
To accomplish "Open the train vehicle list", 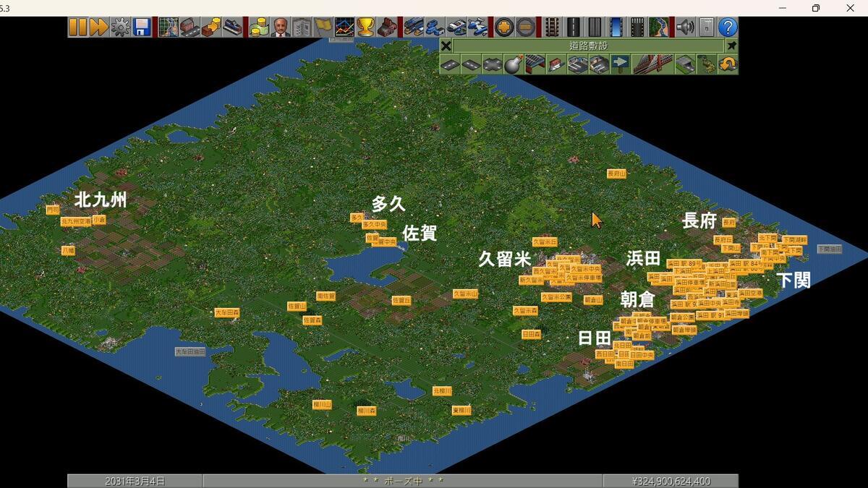I will coord(414,27).
